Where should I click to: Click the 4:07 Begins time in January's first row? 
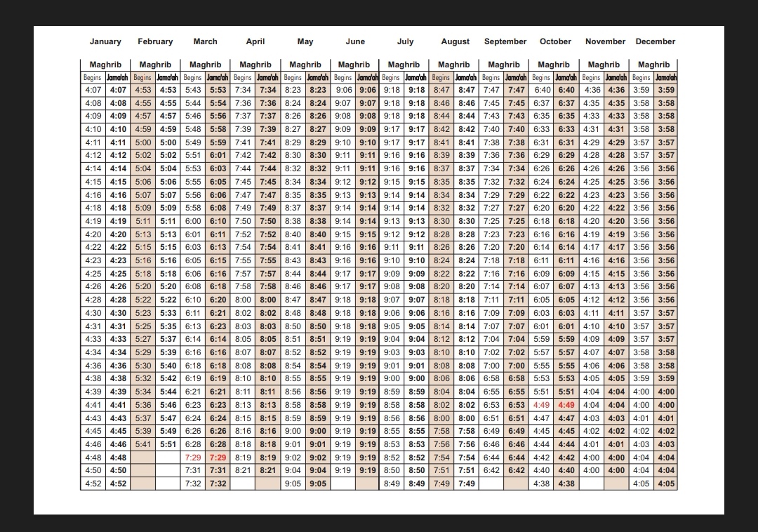click(x=93, y=90)
